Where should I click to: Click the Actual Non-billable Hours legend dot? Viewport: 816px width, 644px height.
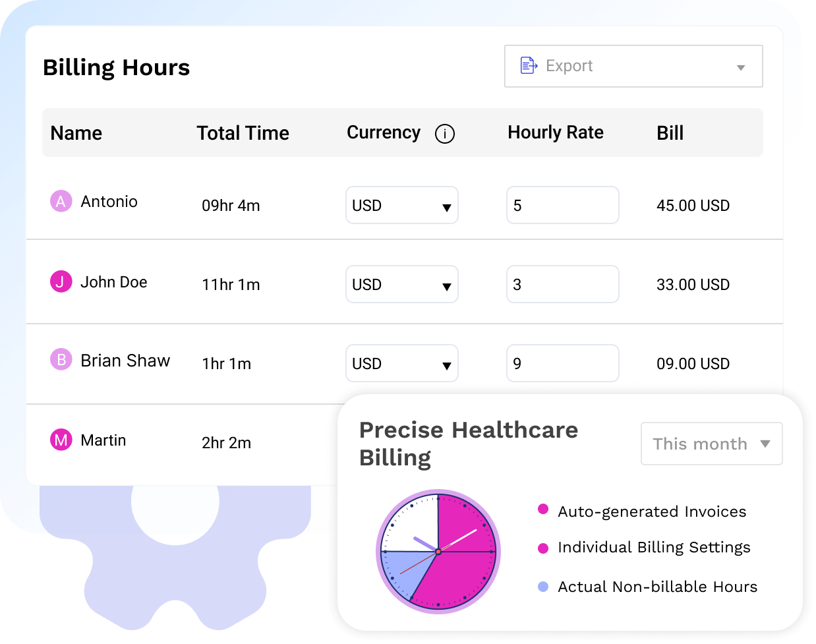click(543, 587)
